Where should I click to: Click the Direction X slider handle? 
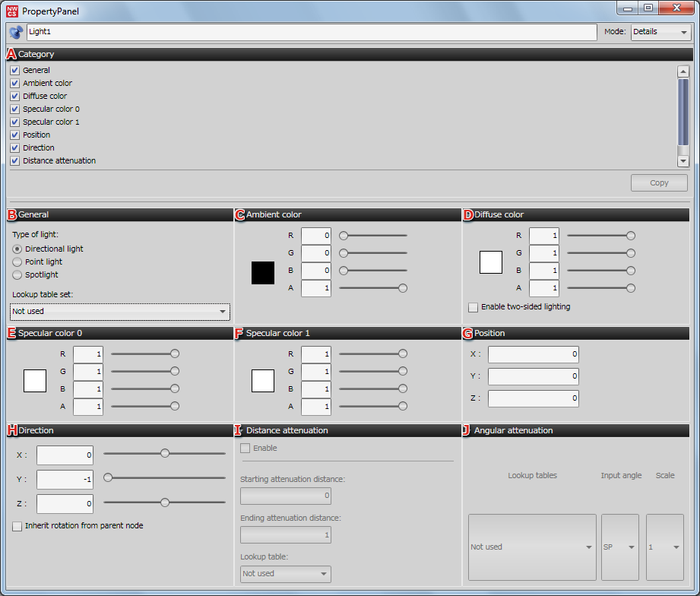pos(165,453)
